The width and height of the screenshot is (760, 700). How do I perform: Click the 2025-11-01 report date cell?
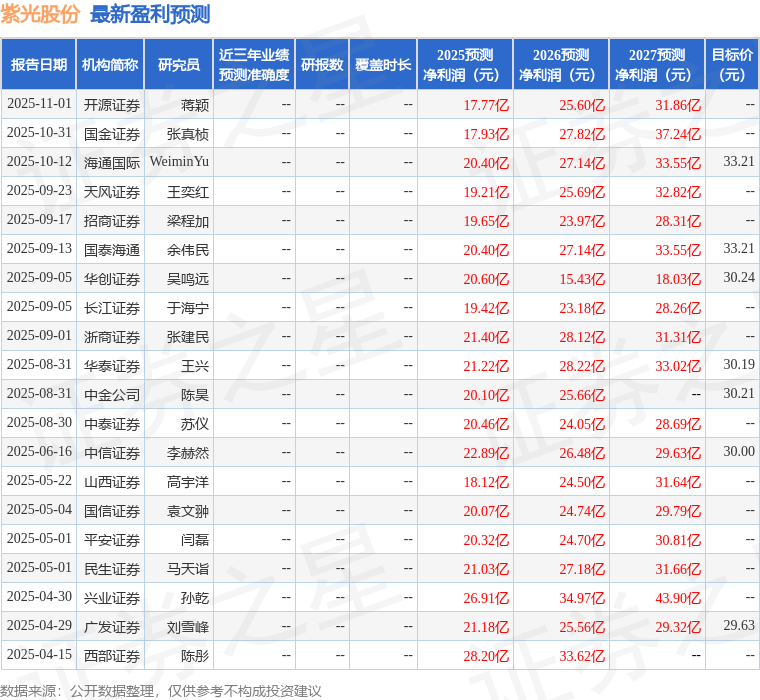(39, 104)
